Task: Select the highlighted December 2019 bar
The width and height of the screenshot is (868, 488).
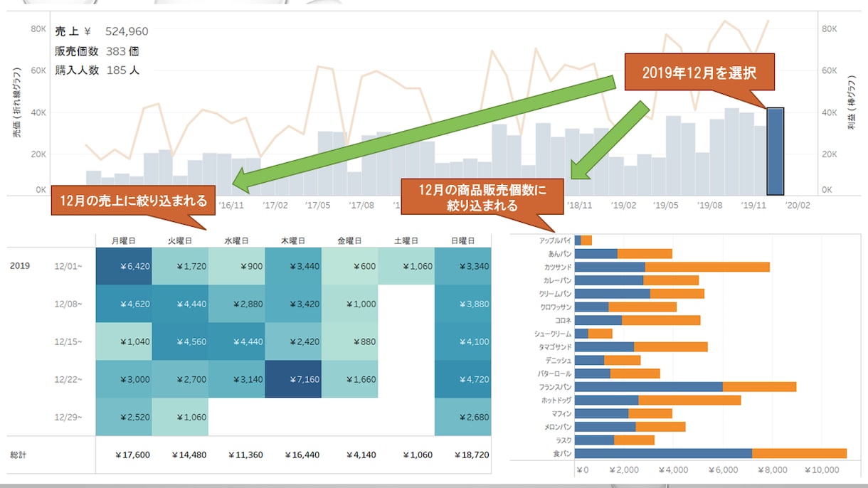Action: tap(776, 152)
